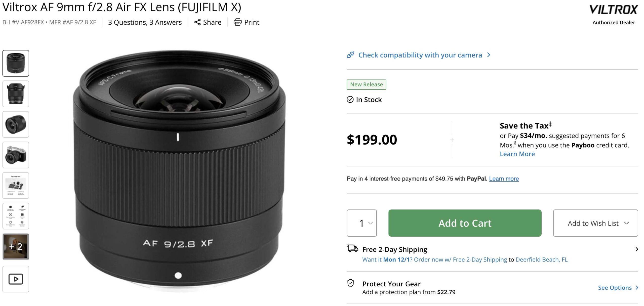Change delivery location Deerfield Beach, FL

click(x=541, y=259)
